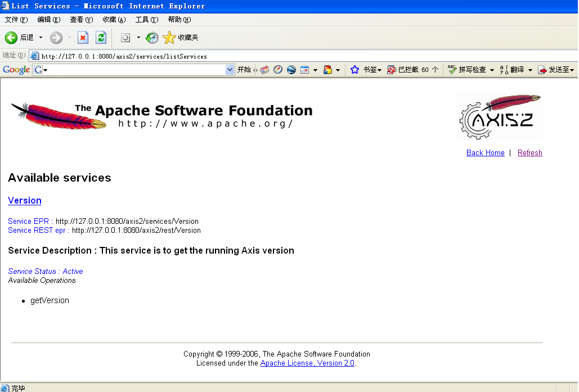Click the http://www.apache.org/ banner text

206,123
